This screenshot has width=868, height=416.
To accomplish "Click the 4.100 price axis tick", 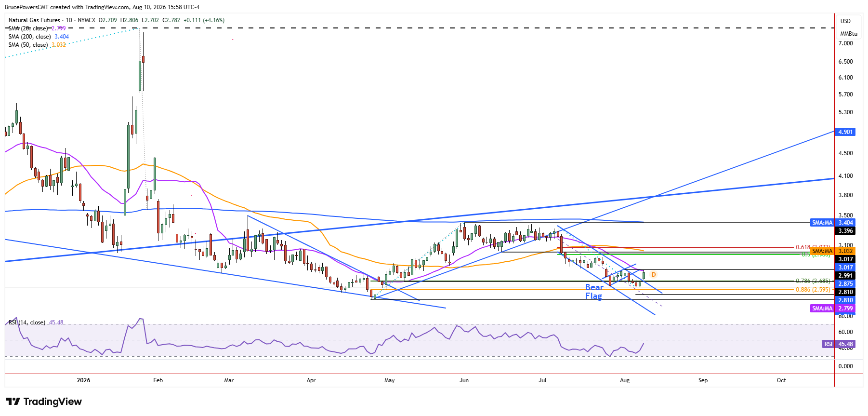I will click(846, 176).
